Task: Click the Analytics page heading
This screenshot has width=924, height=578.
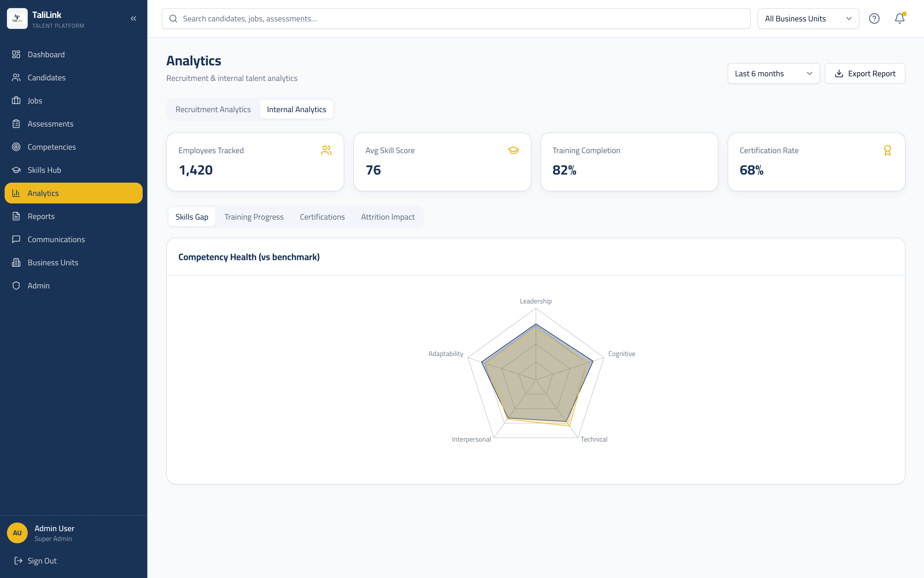Action: (193, 60)
